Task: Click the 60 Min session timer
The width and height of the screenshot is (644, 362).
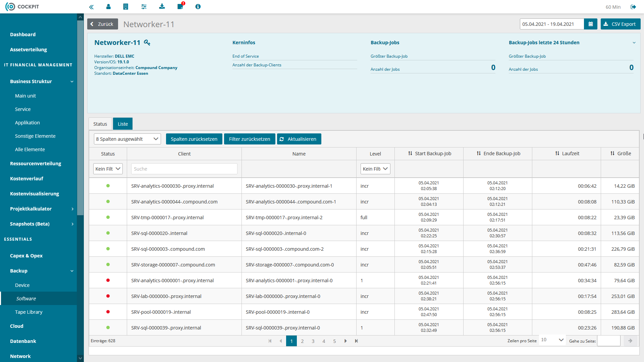Action: pyautogui.click(x=613, y=7)
